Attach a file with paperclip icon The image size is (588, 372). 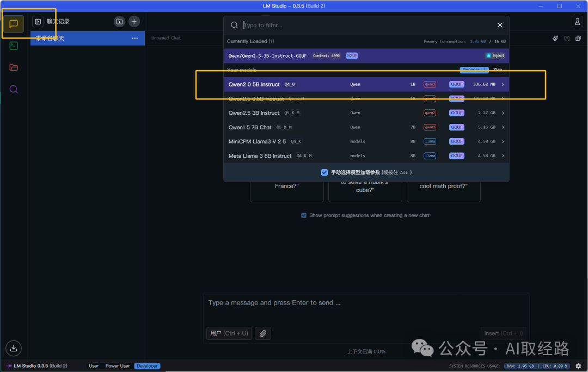coord(263,333)
